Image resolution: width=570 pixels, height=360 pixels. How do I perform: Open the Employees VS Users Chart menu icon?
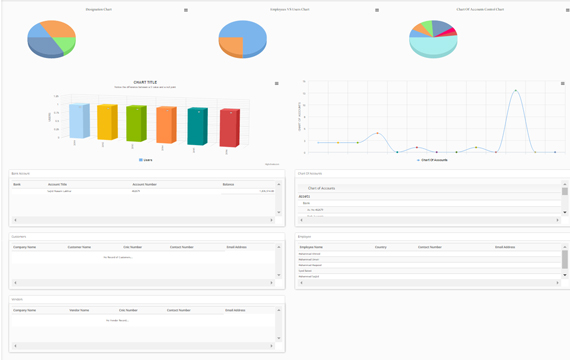pos(377,10)
